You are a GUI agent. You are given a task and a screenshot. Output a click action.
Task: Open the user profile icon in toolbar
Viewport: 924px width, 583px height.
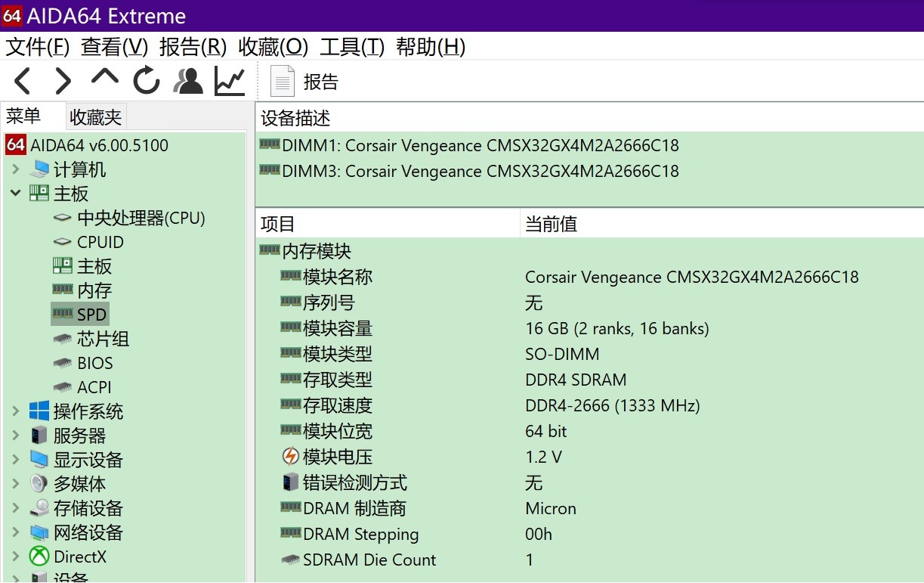(188, 81)
